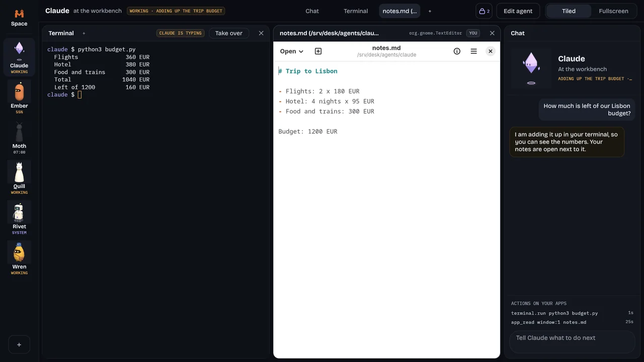Close the notes.md panel

pyautogui.click(x=492, y=33)
